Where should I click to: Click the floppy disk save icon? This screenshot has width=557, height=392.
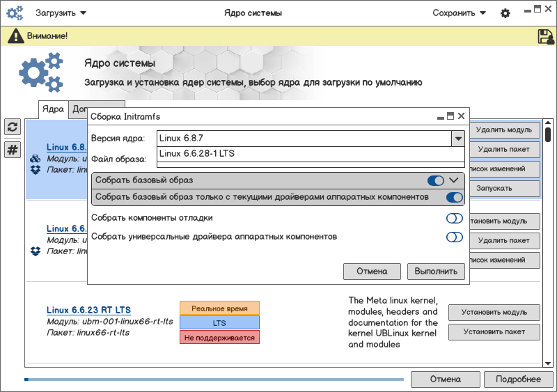pyautogui.click(x=545, y=36)
